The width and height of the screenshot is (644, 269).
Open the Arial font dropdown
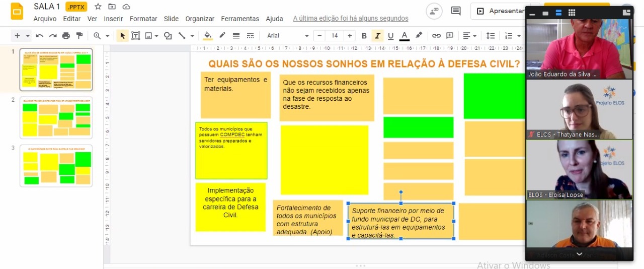point(287,36)
